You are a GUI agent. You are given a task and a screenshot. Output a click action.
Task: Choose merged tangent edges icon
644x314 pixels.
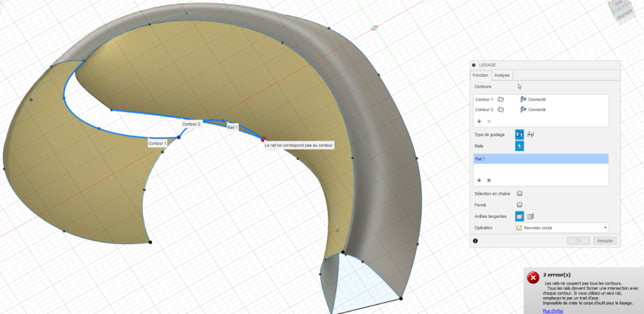[520, 216]
